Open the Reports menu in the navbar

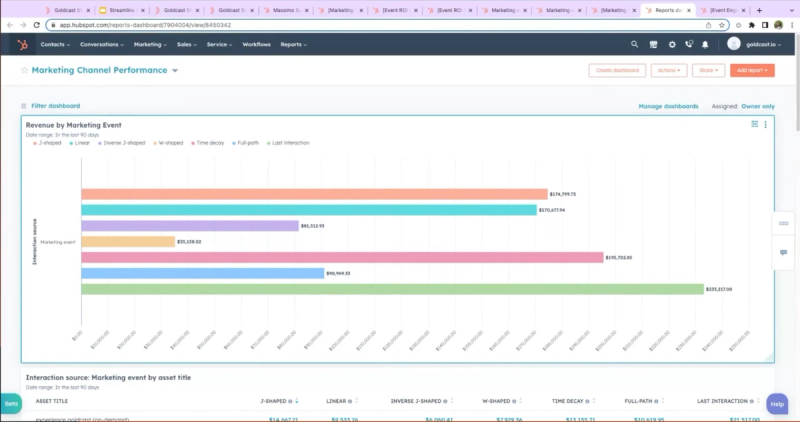coord(293,44)
